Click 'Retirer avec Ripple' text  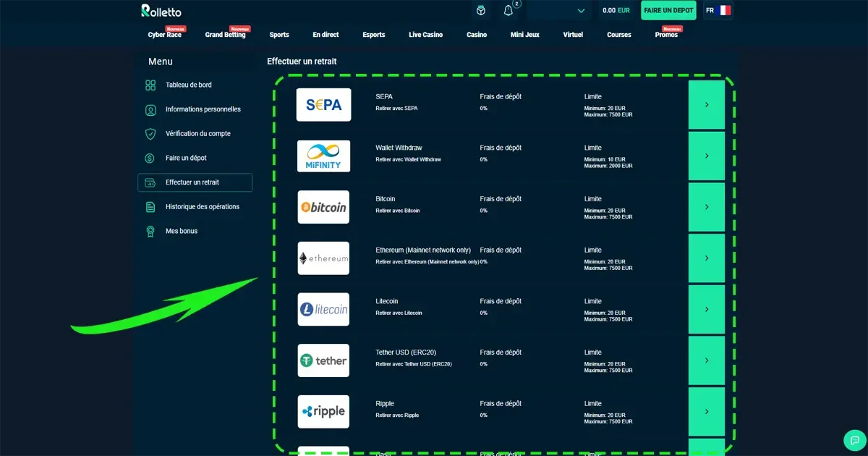397,415
